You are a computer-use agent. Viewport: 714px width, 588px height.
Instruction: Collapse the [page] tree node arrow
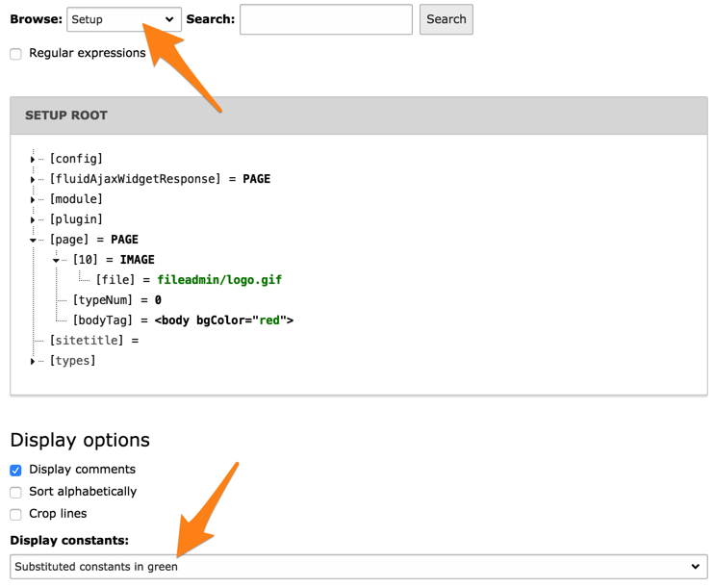pos(33,240)
